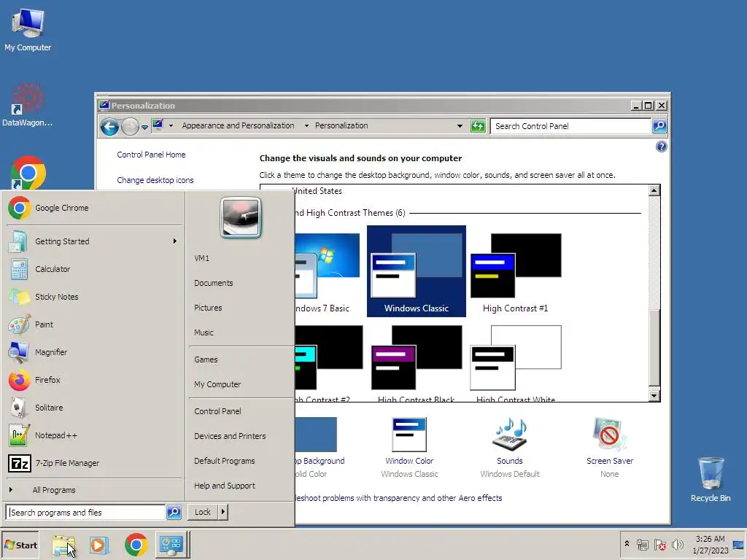Launch Windows Media Player from the taskbar
The image size is (747, 560).
pos(99,545)
